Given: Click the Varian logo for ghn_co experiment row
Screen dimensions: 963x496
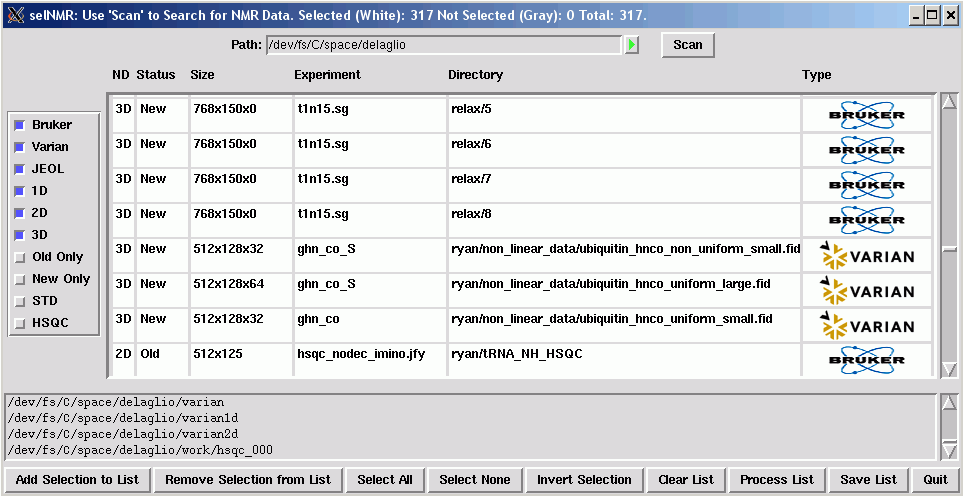Looking at the screenshot, I should tap(866, 325).
